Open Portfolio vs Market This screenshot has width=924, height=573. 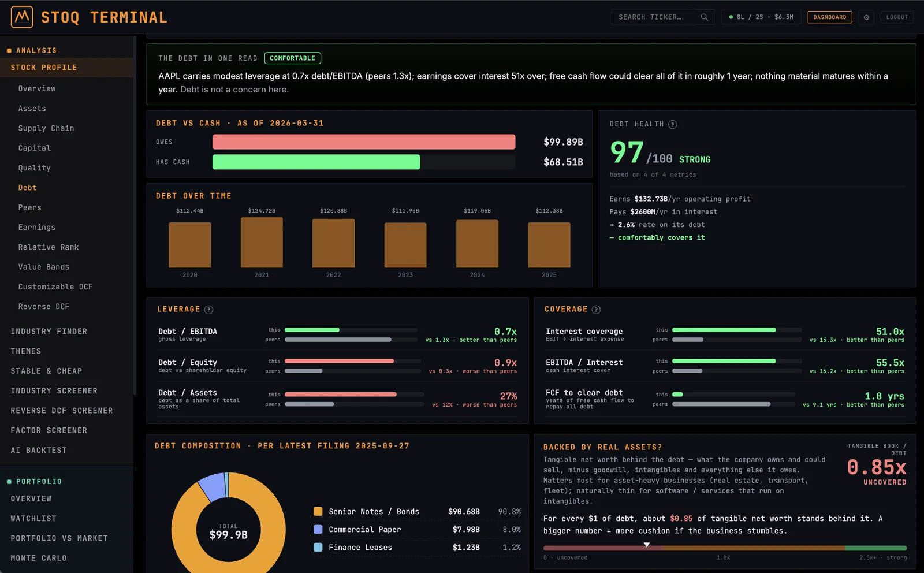click(x=59, y=538)
